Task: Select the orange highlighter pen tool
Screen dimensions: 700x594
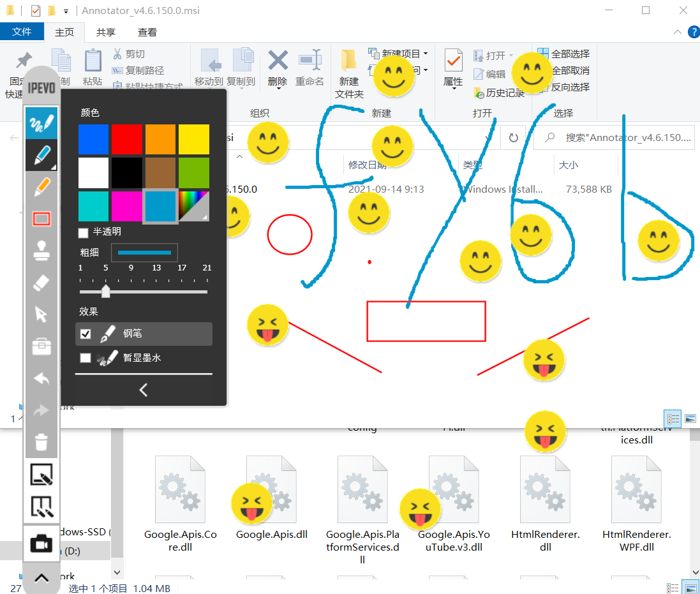Action: (41, 187)
